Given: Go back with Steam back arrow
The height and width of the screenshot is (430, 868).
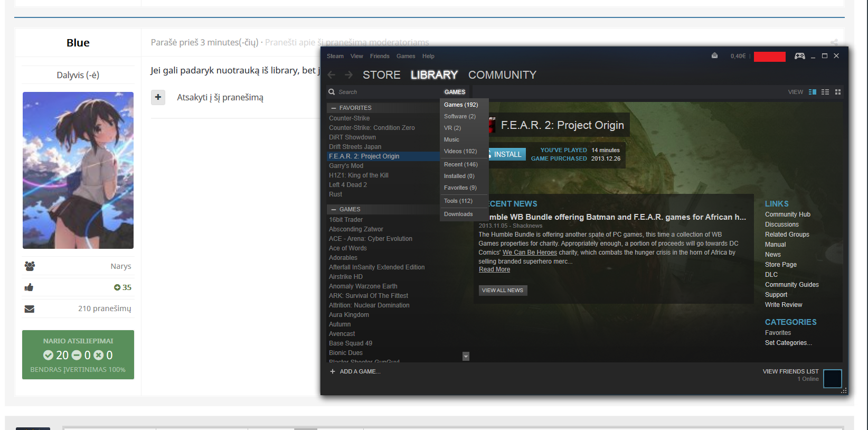Looking at the screenshot, I should pyautogui.click(x=332, y=75).
